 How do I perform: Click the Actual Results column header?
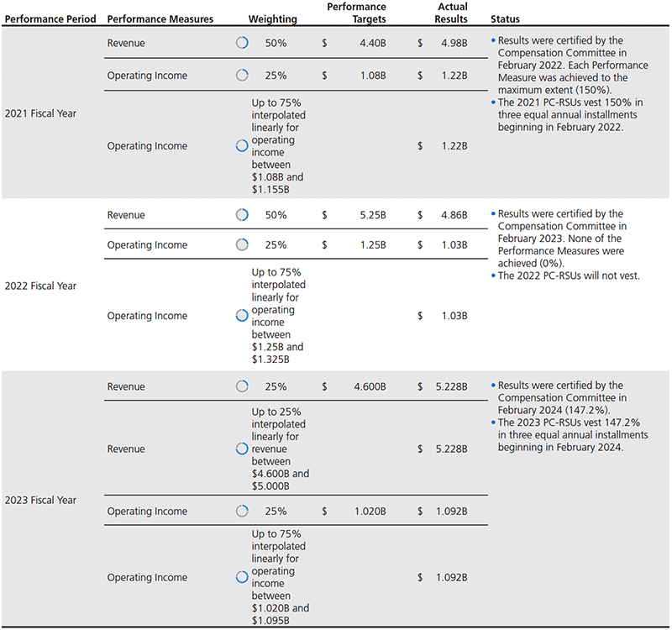[x=453, y=13]
